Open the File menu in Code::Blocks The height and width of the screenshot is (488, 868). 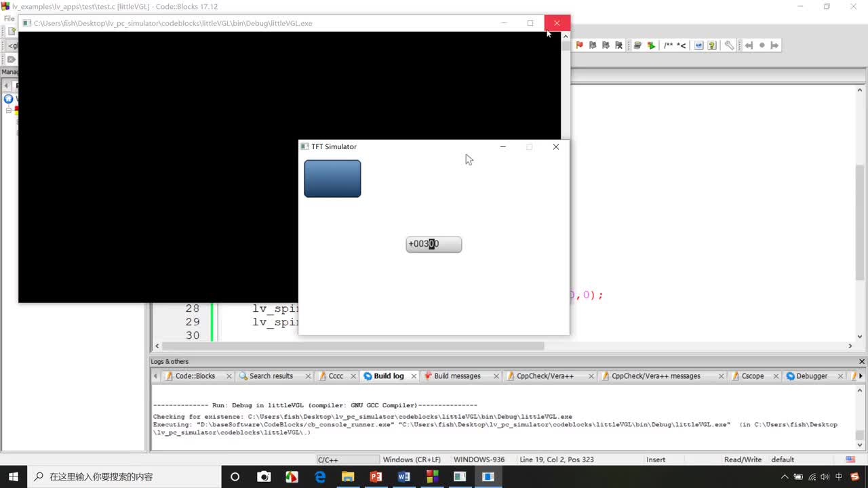9,18
